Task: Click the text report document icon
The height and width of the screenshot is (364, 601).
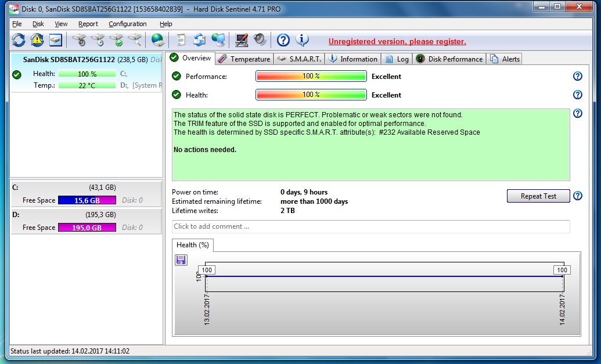Action: click(181, 40)
